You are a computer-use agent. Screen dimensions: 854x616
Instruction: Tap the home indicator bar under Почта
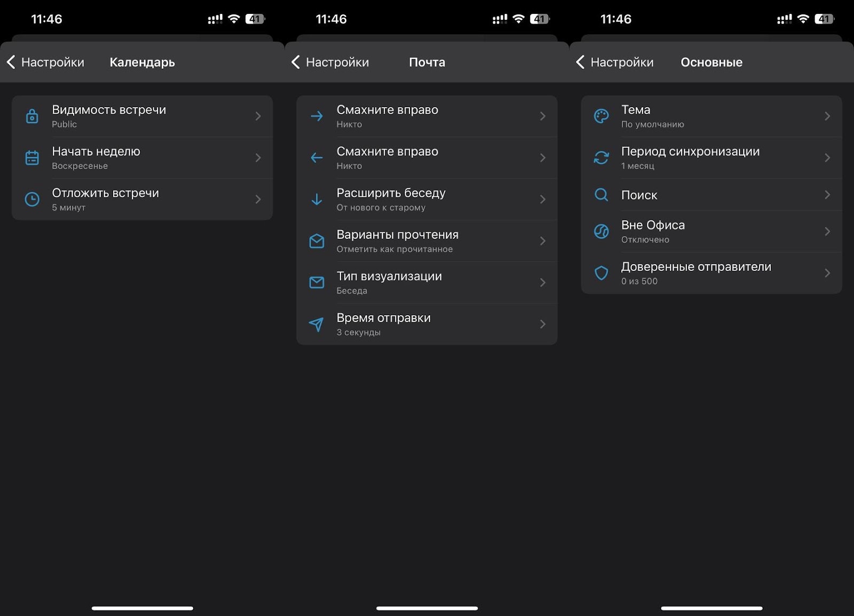click(x=427, y=608)
